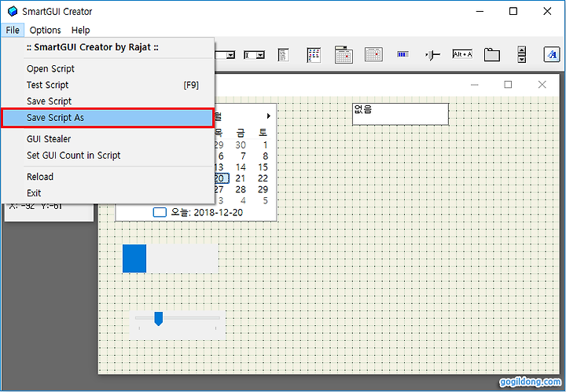The image size is (566, 392).
Task: Go to next month in calendar
Action: [x=269, y=115]
